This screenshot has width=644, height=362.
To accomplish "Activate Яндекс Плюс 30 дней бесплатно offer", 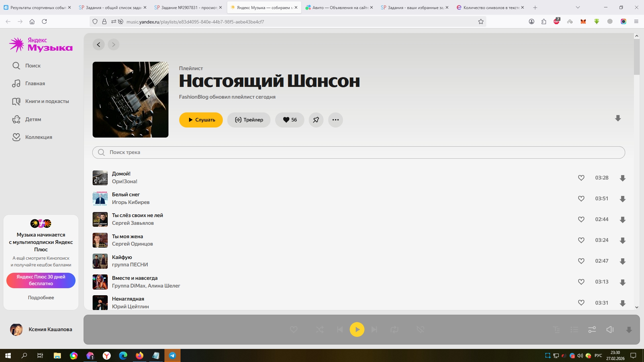I will pyautogui.click(x=41, y=280).
